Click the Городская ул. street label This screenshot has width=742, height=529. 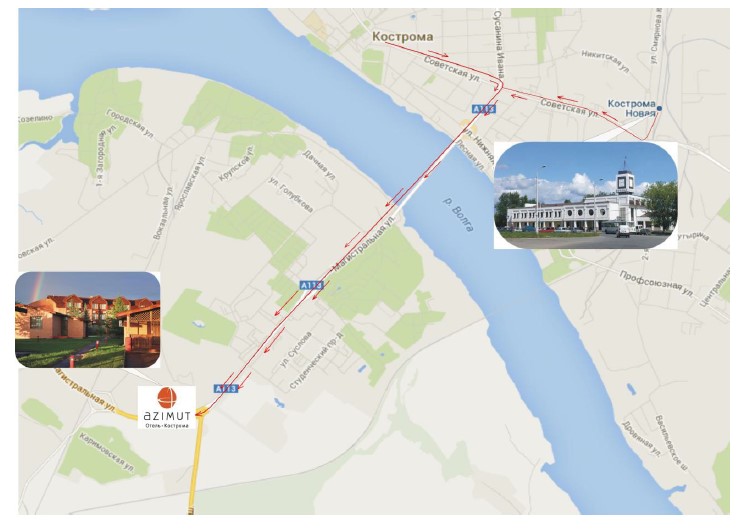[x=130, y=124]
